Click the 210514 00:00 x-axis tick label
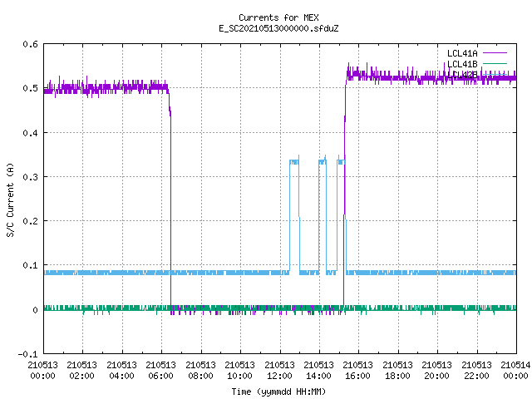This screenshot has height=399, width=532. (515, 370)
